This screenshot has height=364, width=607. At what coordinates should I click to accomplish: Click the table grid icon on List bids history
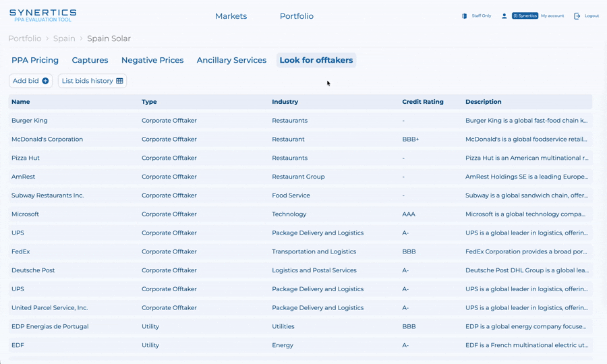click(119, 81)
